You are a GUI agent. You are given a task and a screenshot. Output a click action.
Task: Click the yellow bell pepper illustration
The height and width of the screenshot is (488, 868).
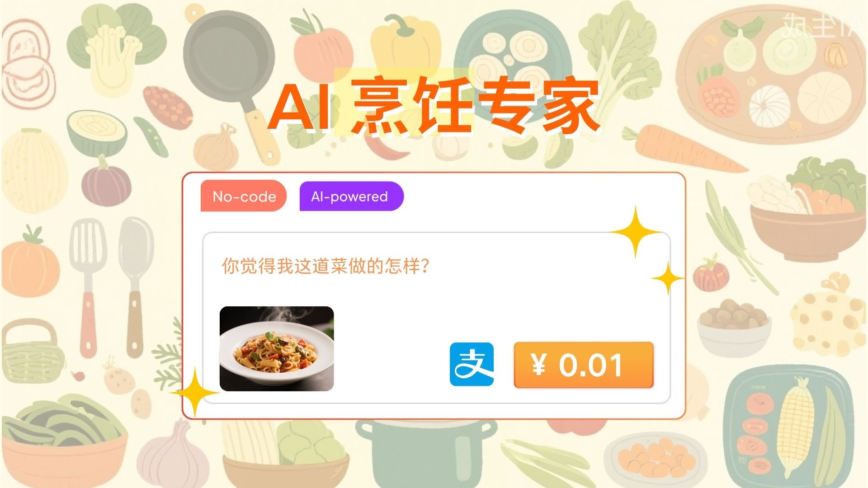coord(406,45)
